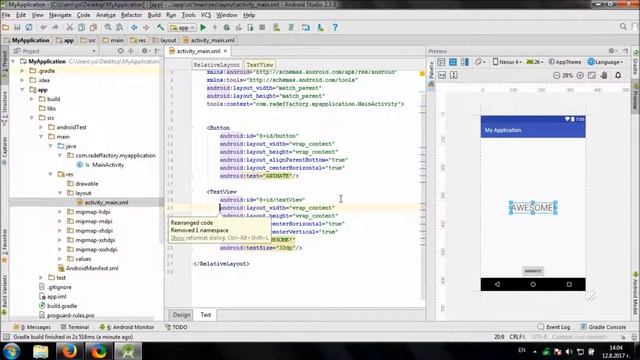Open Project panel settings gear
Viewport: 640px width, 360px height.
[x=144, y=51]
